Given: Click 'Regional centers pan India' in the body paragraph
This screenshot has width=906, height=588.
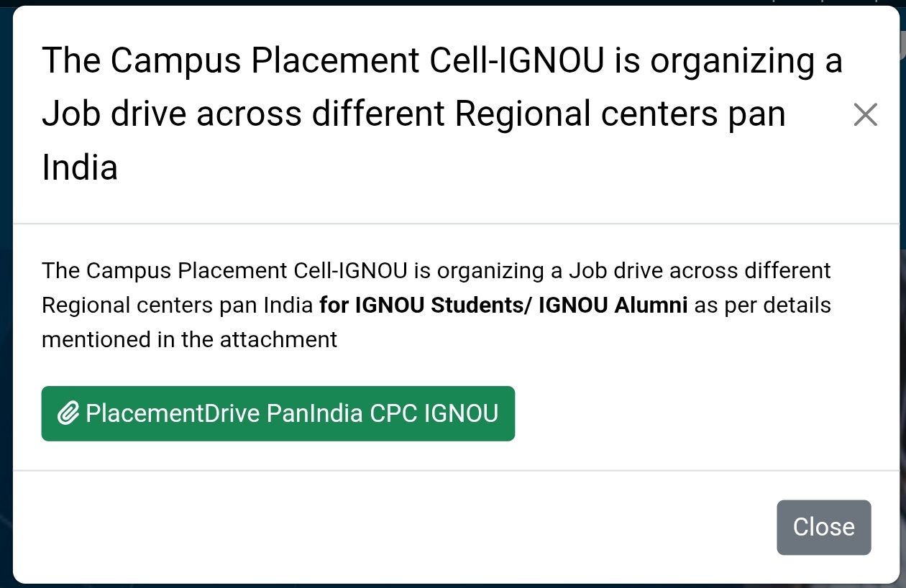Looking at the screenshot, I should click(x=178, y=306).
